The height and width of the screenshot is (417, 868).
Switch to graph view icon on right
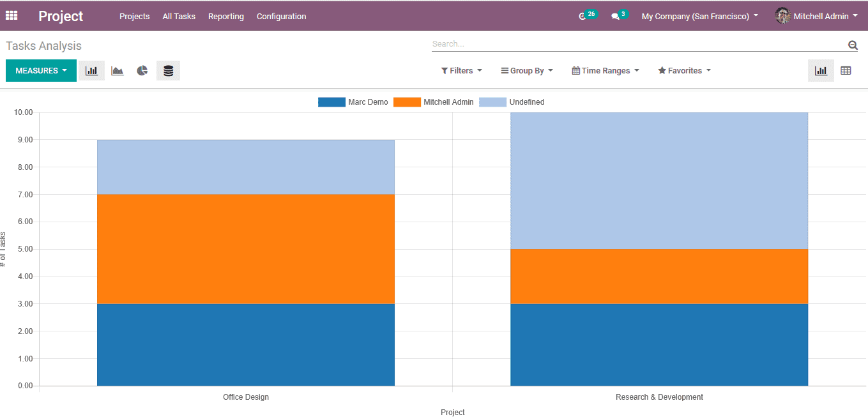click(x=821, y=70)
